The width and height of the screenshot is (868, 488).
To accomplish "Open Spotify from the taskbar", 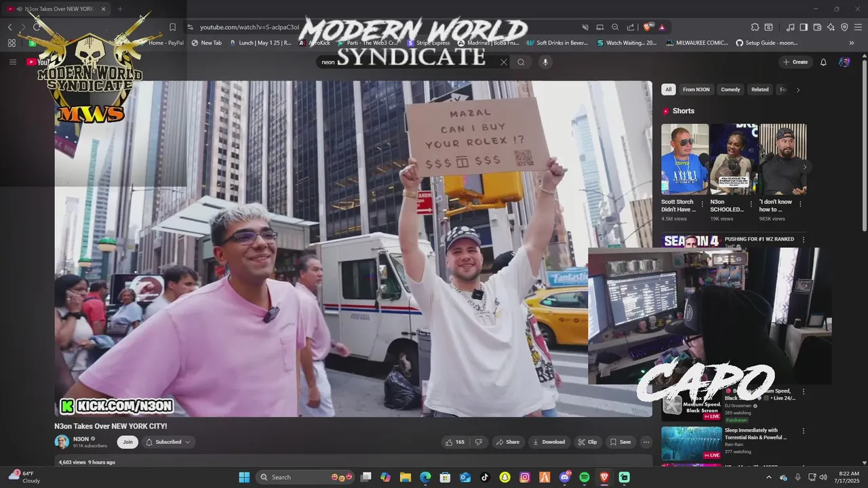I will 585,477.
